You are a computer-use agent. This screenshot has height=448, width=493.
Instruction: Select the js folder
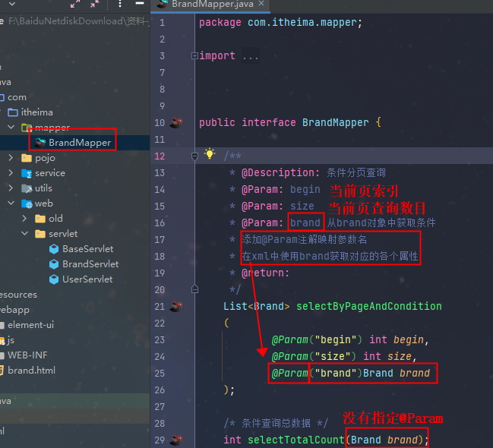11,340
